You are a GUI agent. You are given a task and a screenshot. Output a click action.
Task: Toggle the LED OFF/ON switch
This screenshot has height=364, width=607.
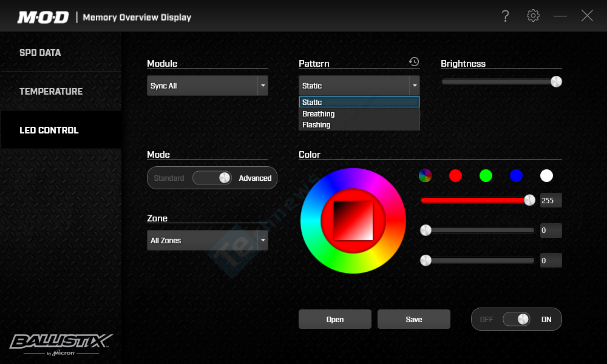(517, 319)
